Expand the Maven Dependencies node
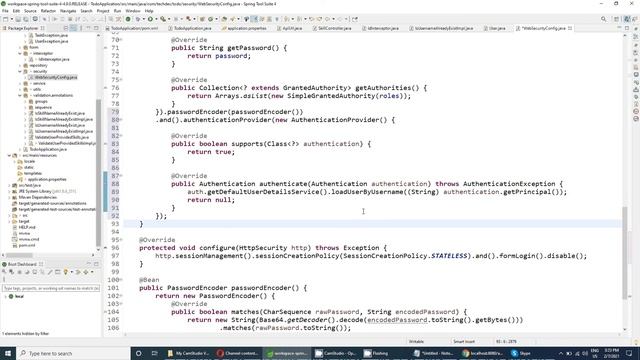 (9, 198)
